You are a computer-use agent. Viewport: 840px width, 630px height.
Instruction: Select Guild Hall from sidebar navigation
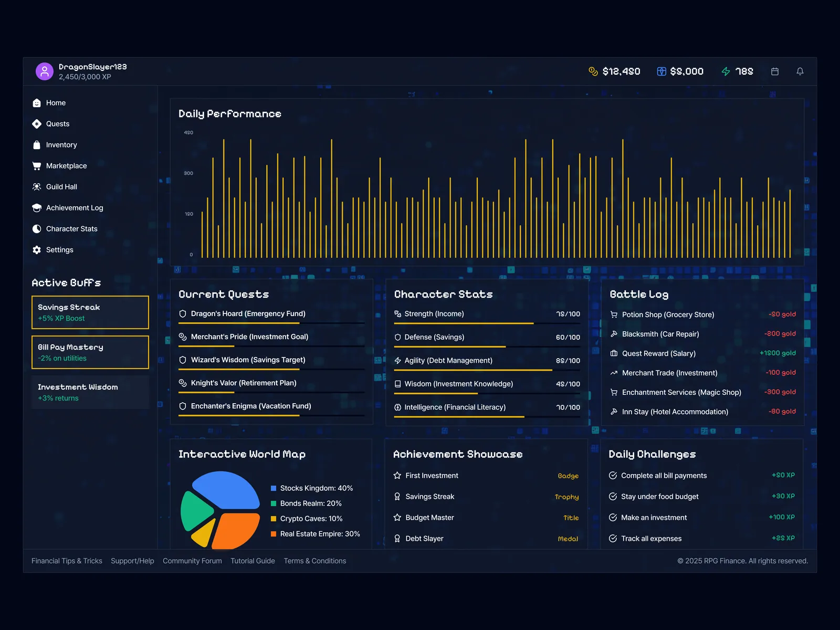(61, 187)
